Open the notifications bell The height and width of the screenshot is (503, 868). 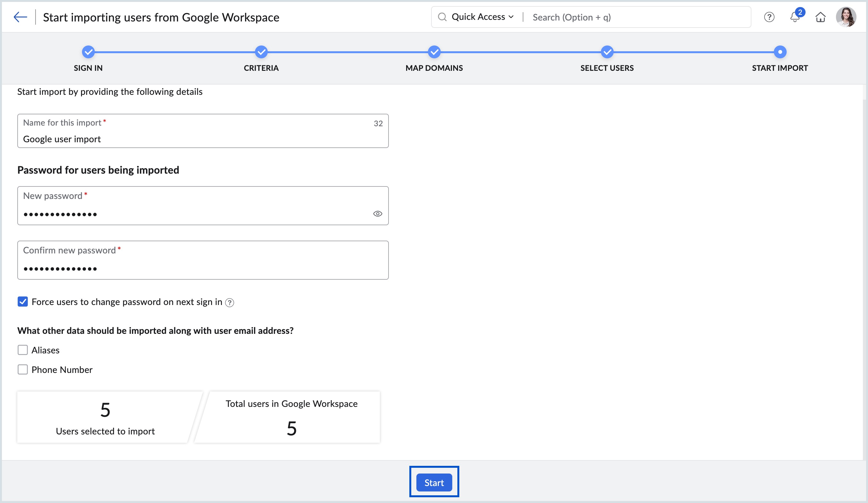coord(795,16)
